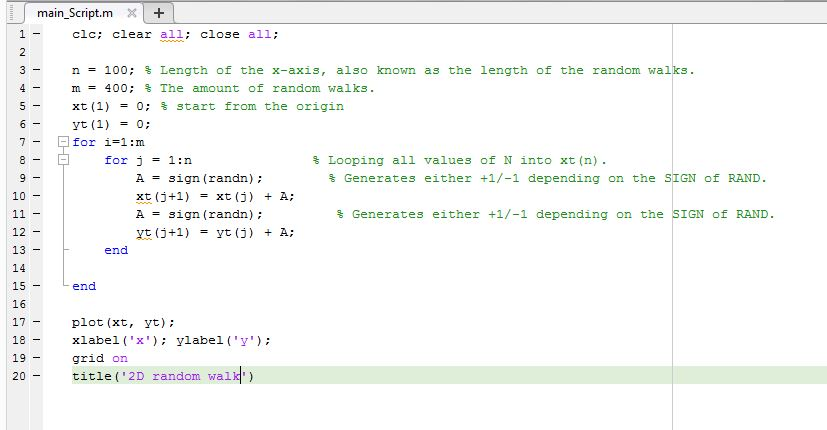Click underlined 'all' after clear

point(172,34)
